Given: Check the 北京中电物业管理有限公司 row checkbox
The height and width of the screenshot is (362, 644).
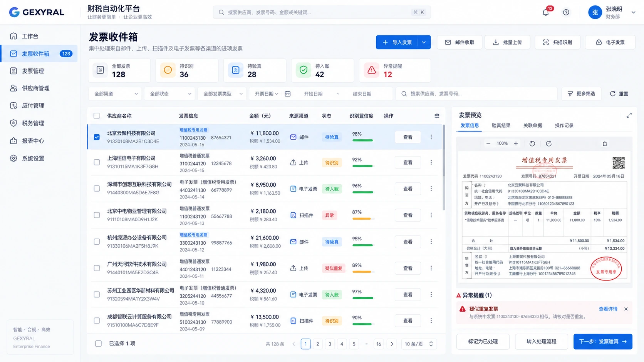Looking at the screenshot, I should pos(97,215).
